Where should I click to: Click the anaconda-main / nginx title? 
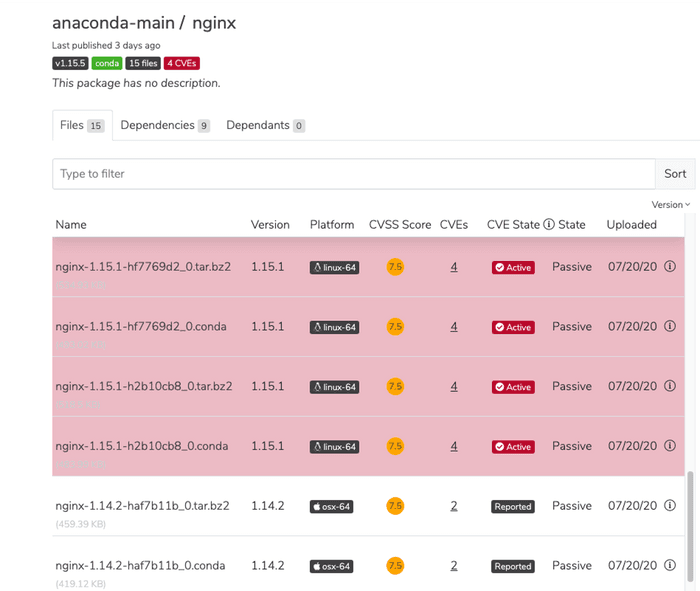tap(144, 23)
